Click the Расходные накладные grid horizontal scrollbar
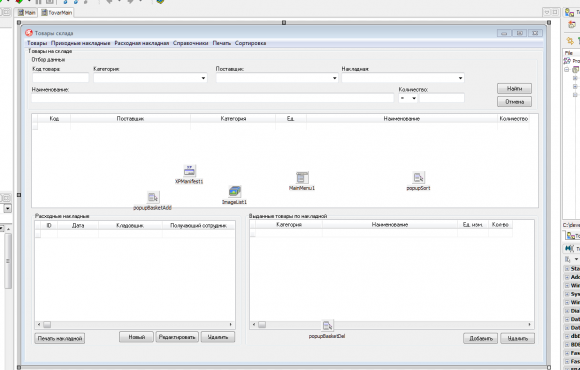580x370 pixels. click(135, 325)
